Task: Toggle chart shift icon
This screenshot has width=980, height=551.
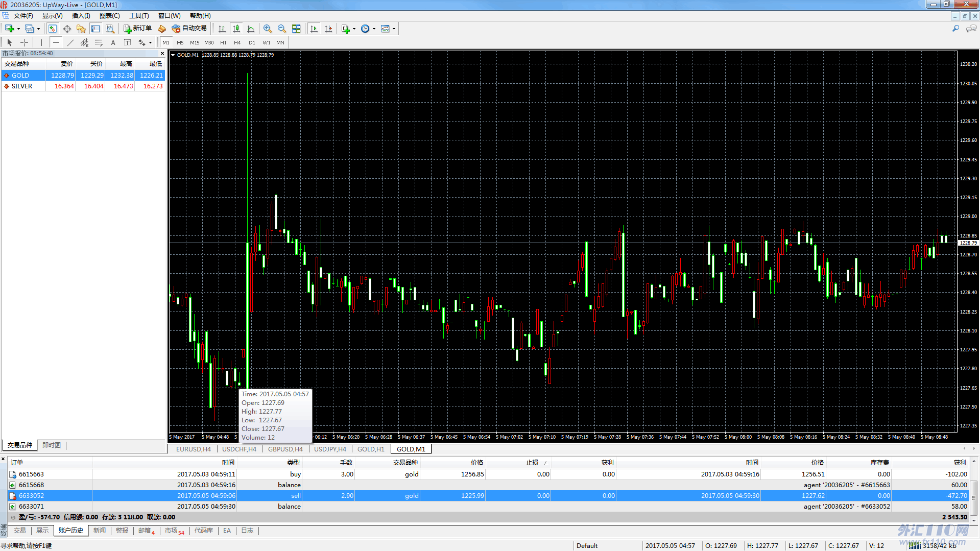Action: click(328, 29)
